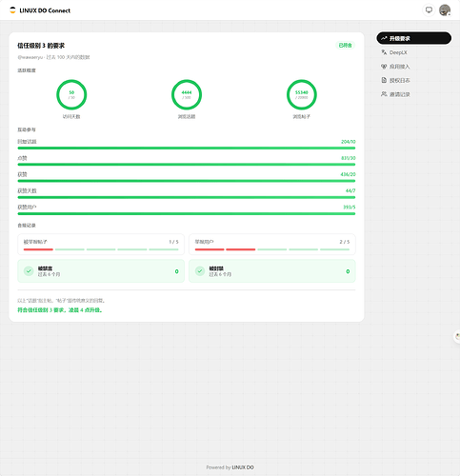
Task: Click the 访问天数 label under gauge
Action: [71, 117]
